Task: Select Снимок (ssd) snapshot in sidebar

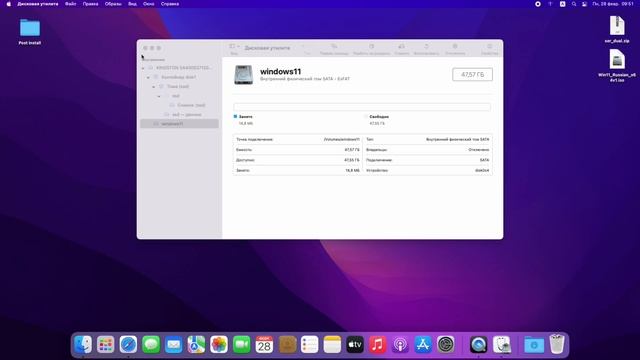Action: click(x=180, y=105)
